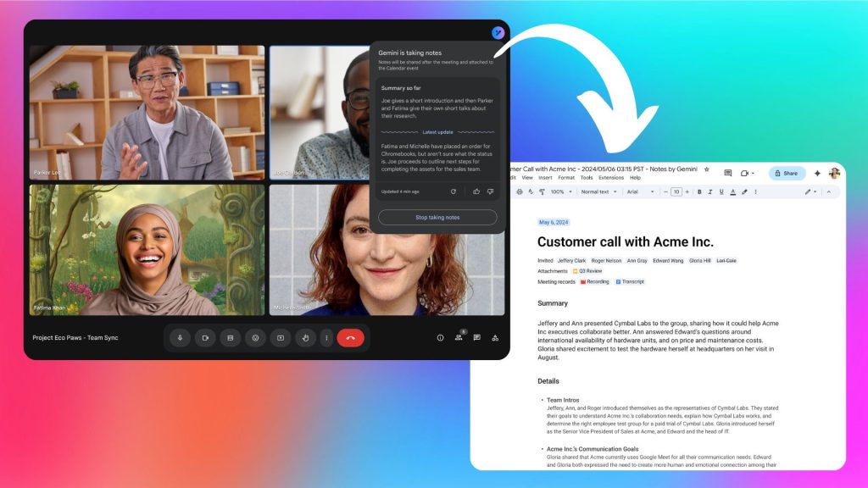868x488 pixels.
Task: Click Stop taking notes button
Action: [x=437, y=218]
